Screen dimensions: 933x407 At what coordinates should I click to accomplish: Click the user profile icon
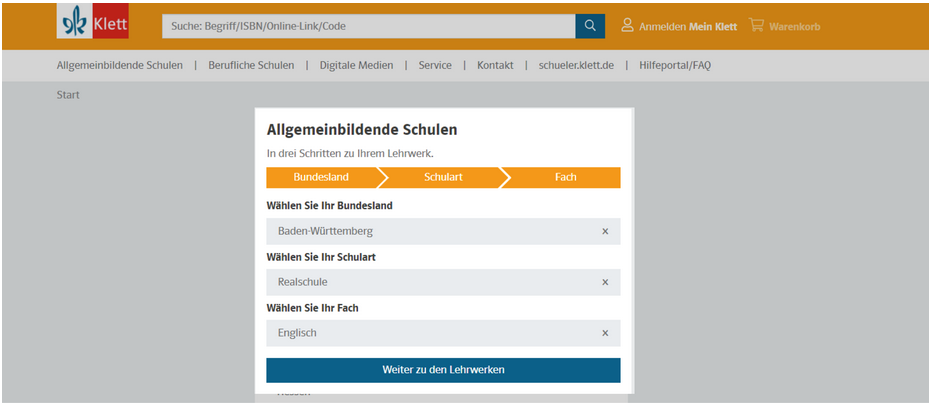tap(627, 25)
